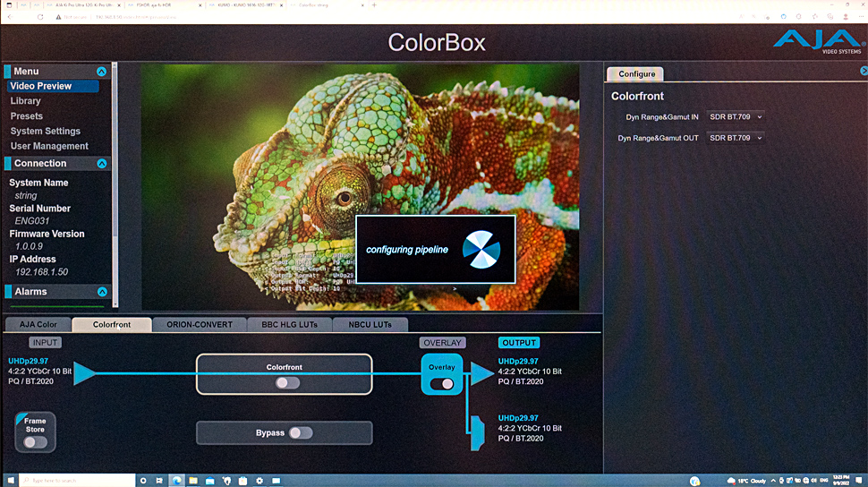Toggle the Frame Store switch
Screen dimensions: 868x487
(35, 442)
